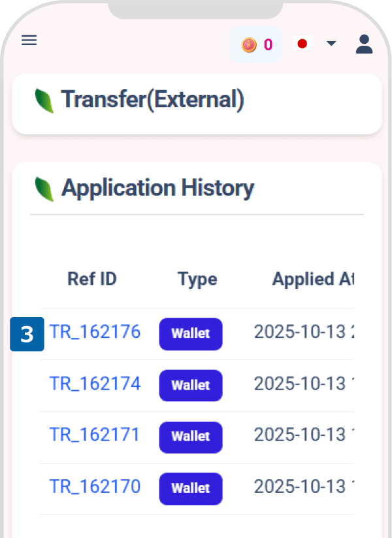Expand the language dropdown arrow
Image resolution: width=392 pixels, height=538 pixels.
(x=331, y=44)
